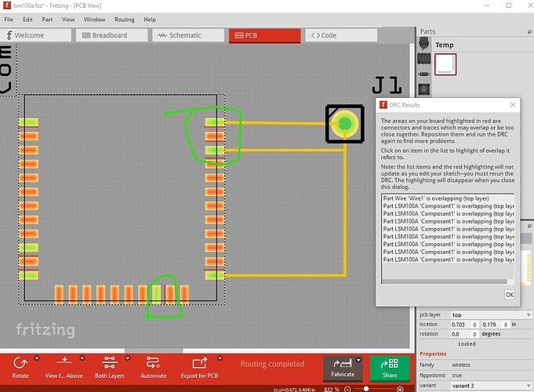
Task: Click the green Share button
Action: click(390, 368)
